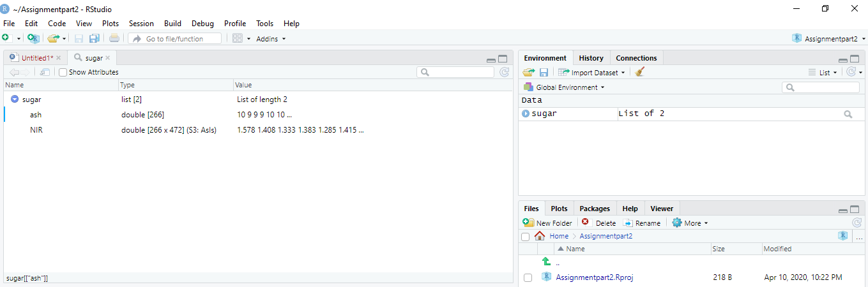This screenshot has width=868, height=287.
Task: Collapse the sugar list node
Action: click(x=14, y=99)
